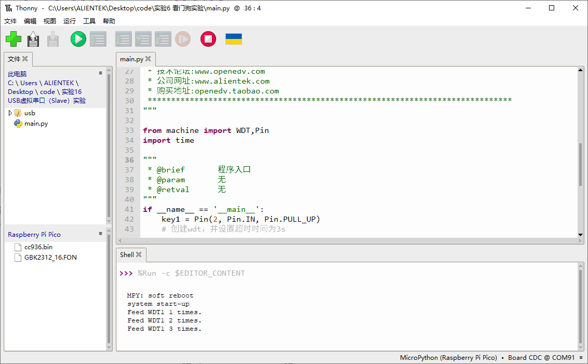Click the Ukraine flag support icon

234,39
